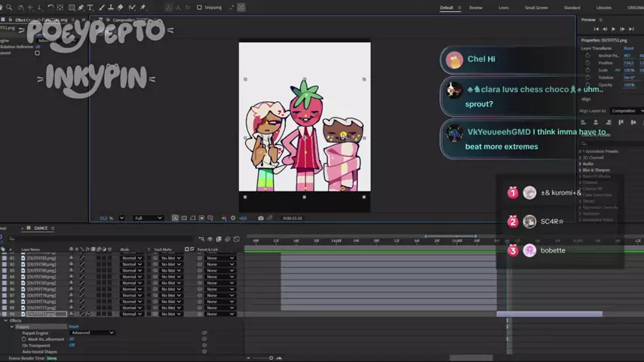Switch to the Review workspace
644x362 pixels.
(x=476, y=8)
